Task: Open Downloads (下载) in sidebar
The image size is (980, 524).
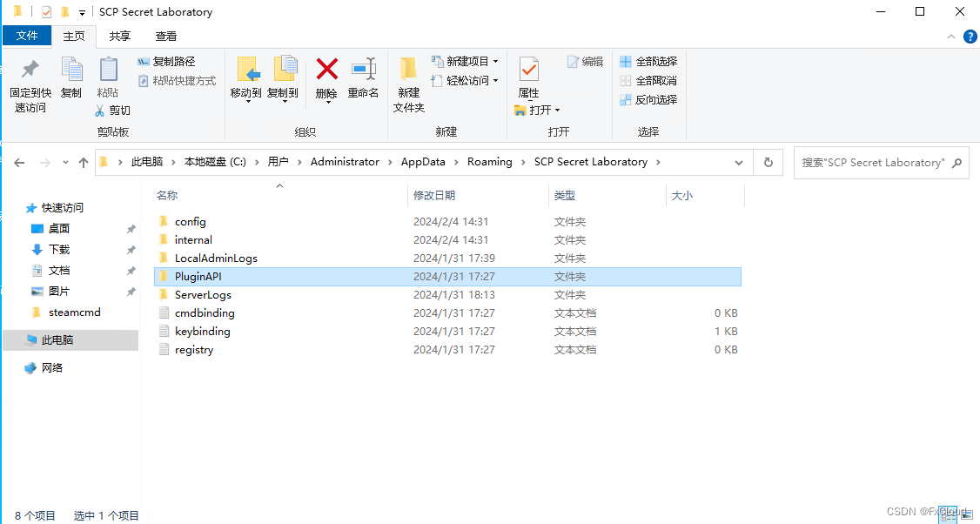Action: point(51,250)
